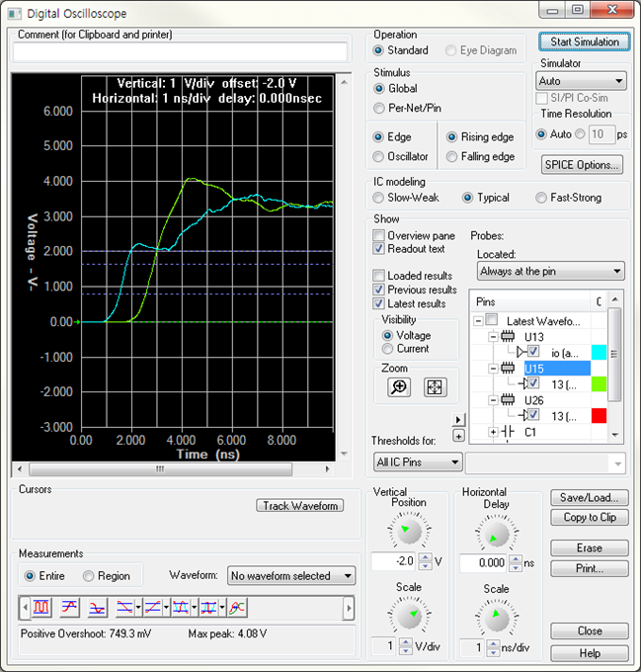Open falling-edge measurement icon's dropdown arrow
The height and width of the screenshot is (672, 641).
pos(138,608)
